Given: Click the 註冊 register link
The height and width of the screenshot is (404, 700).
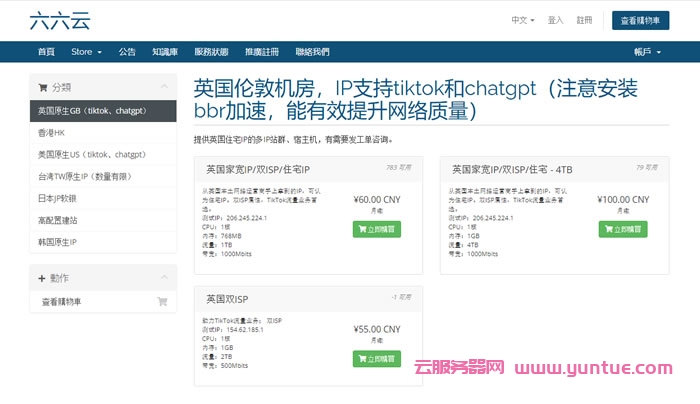Looking at the screenshot, I should coord(585,20).
